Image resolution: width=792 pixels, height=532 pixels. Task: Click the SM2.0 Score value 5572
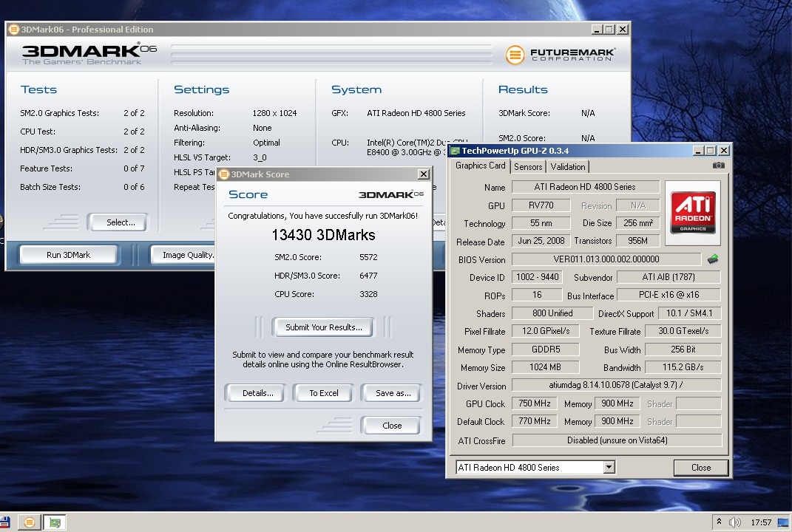tap(368, 257)
